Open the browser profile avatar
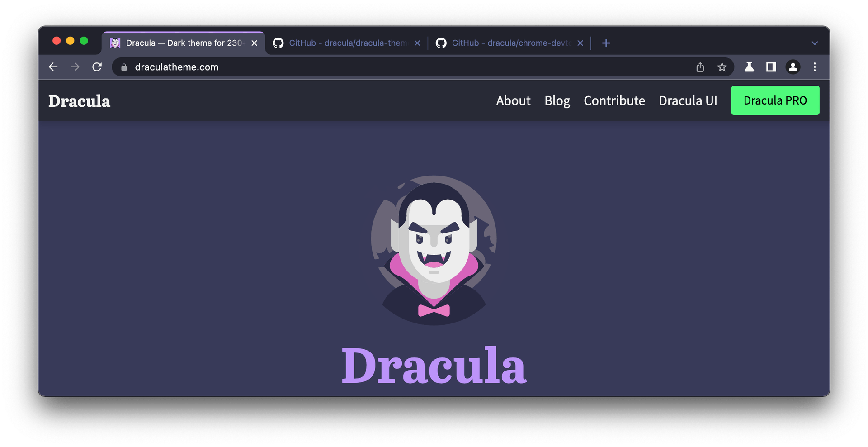Viewport: 868px width, 447px height. coord(793,67)
